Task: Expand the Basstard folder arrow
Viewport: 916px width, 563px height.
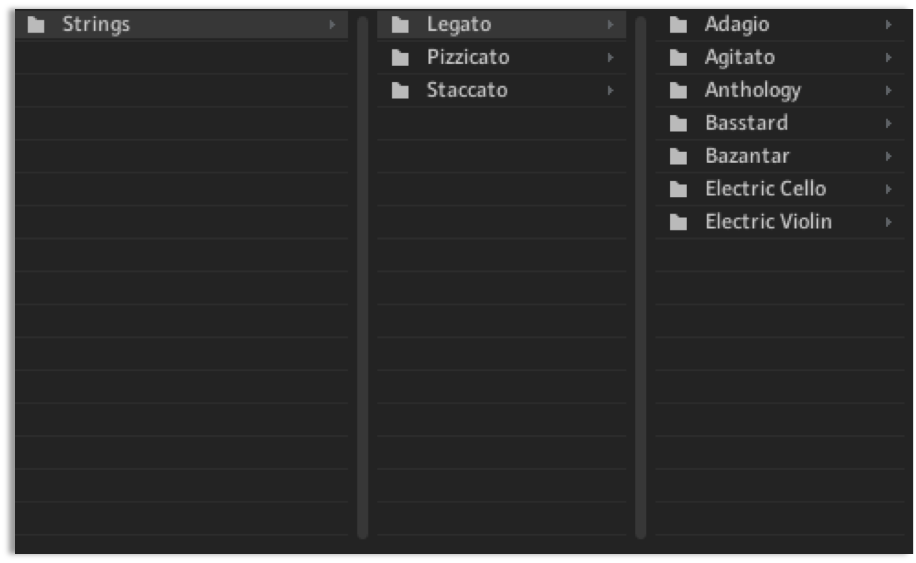Action: coord(889,123)
